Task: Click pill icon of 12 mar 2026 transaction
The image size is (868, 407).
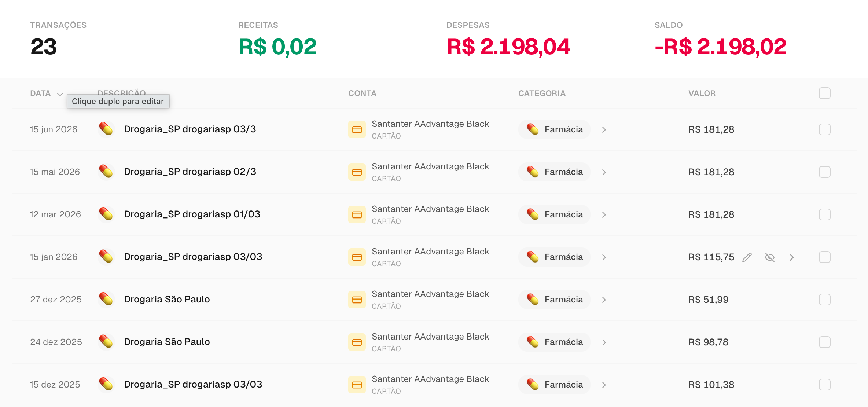Action: [106, 214]
